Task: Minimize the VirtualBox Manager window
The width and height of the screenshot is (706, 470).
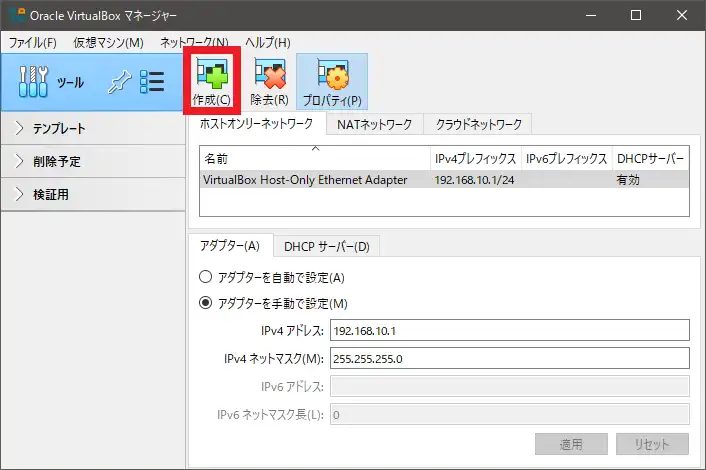Action: pos(591,15)
